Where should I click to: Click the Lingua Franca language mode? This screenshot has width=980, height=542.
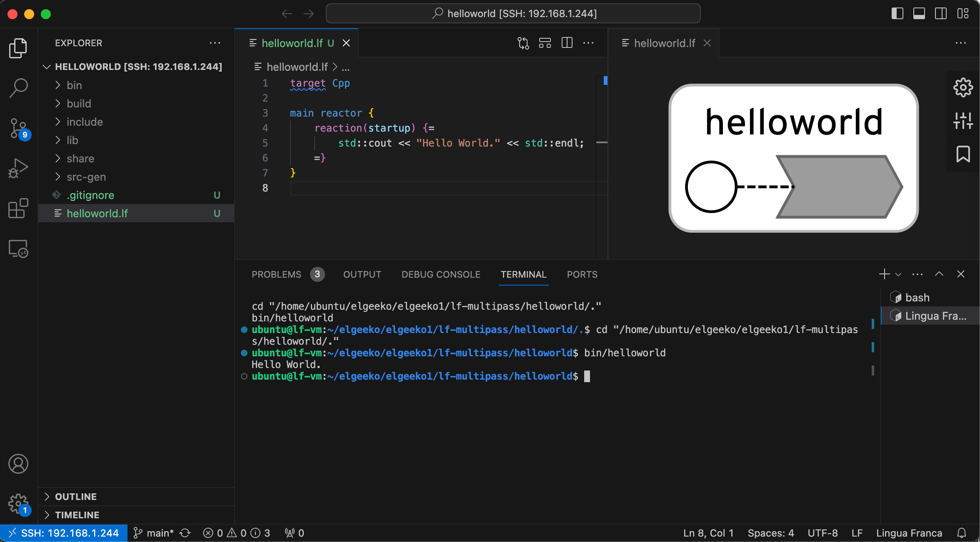tap(909, 533)
